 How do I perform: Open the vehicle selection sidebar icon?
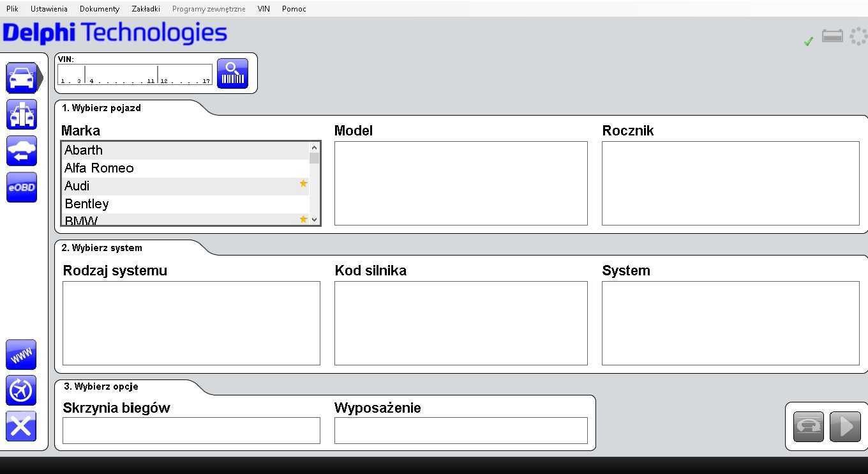(22, 78)
